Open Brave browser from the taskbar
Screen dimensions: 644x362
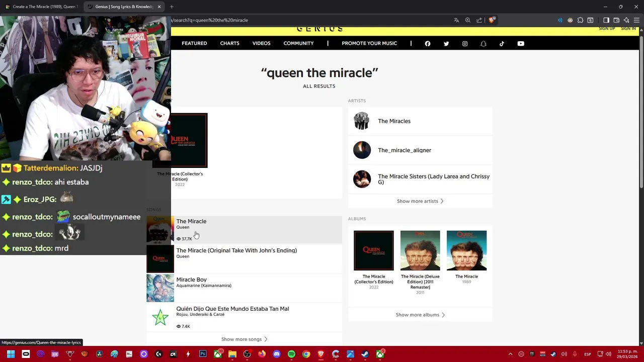tap(321, 354)
